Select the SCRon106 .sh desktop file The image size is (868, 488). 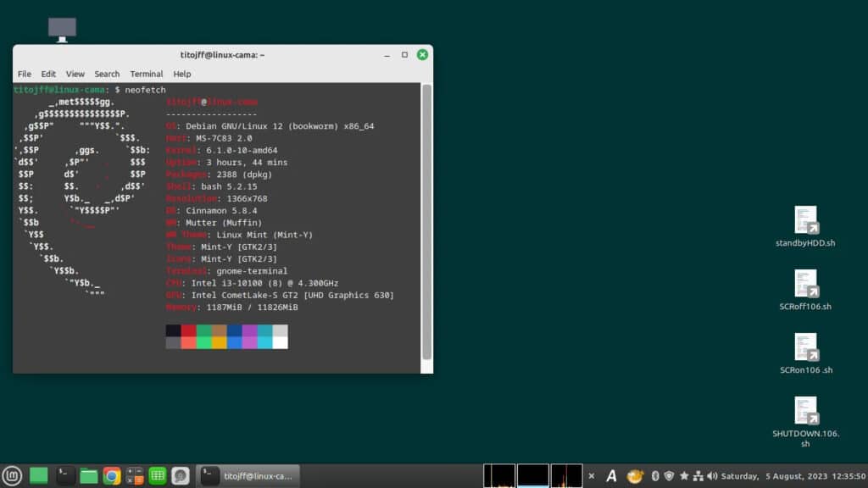pos(806,354)
